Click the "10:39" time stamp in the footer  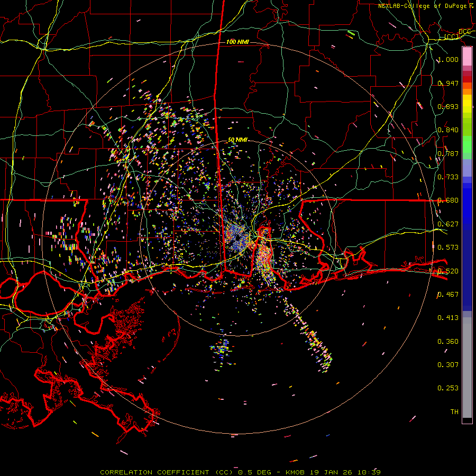pos(369,472)
